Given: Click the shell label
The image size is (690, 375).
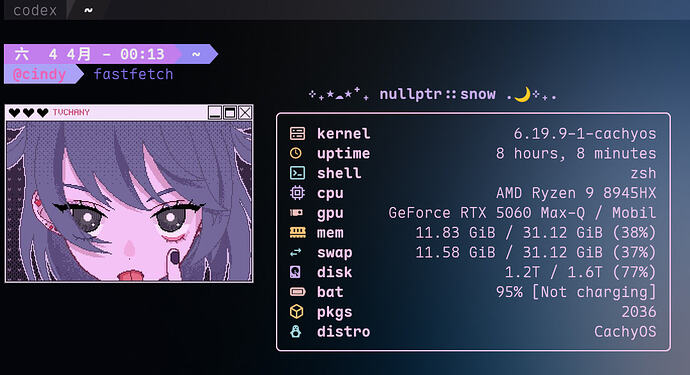Looking at the screenshot, I should tap(339, 173).
